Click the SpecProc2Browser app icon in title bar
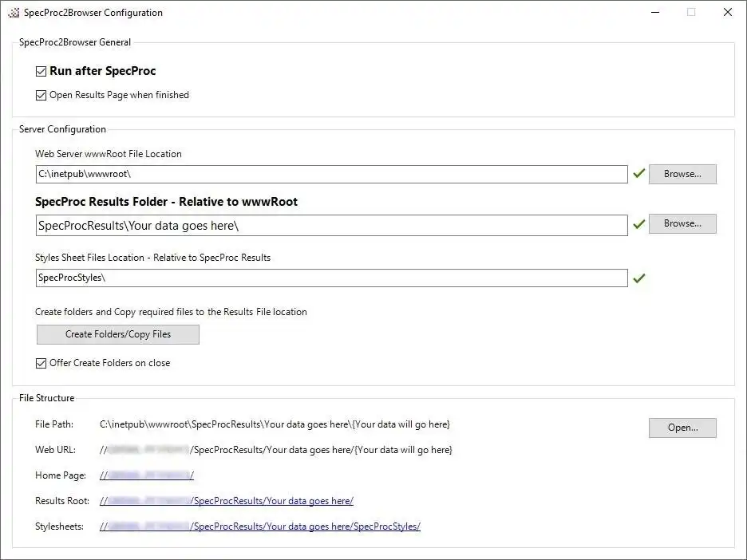The height and width of the screenshot is (560, 747). click(13, 13)
